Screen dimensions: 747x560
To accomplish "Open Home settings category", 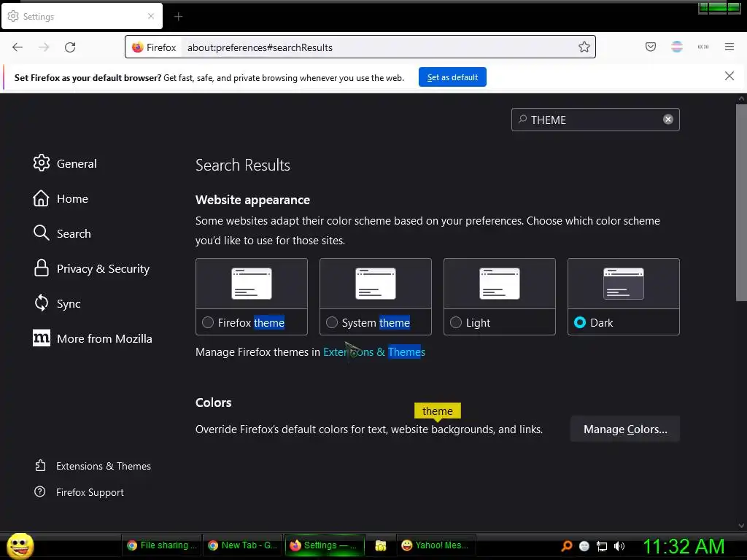I will 61,198.
